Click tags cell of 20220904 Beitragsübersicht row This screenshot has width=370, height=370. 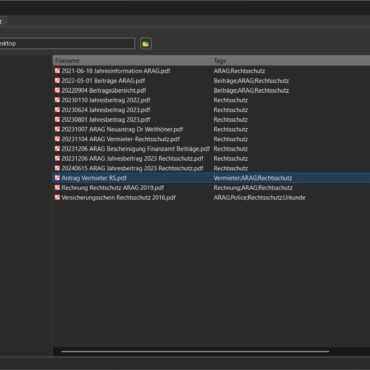(251, 90)
